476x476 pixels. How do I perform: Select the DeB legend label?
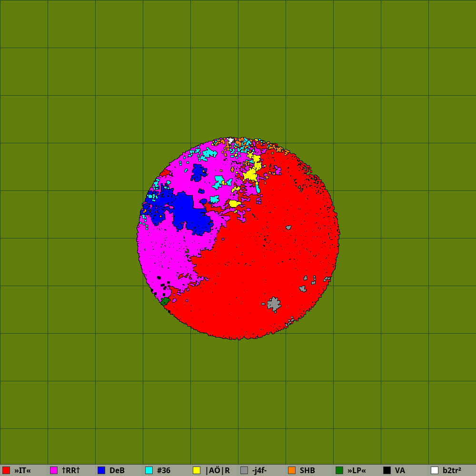[117, 471]
